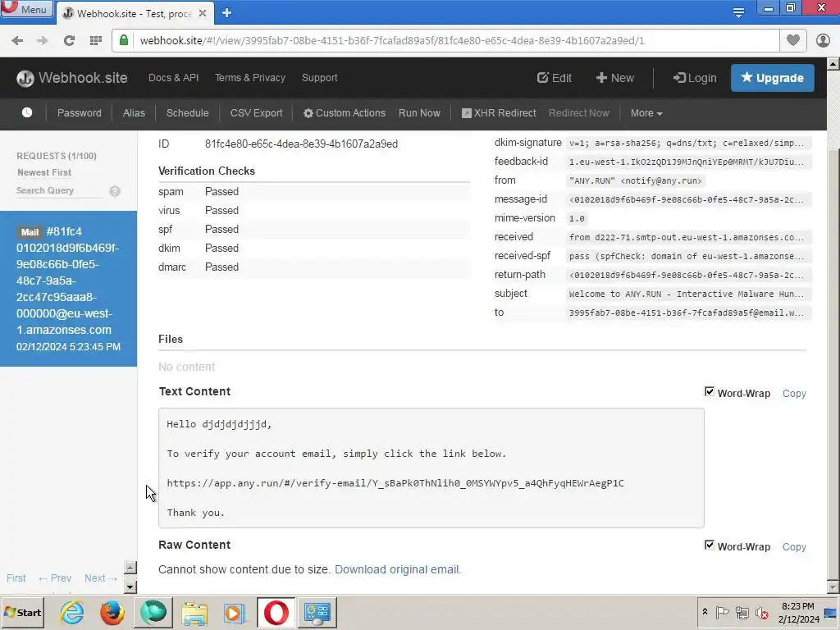Click the secure padlock icon
Image resolution: width=840 pixels, height=630 pixels.
(x=124, y=41)
